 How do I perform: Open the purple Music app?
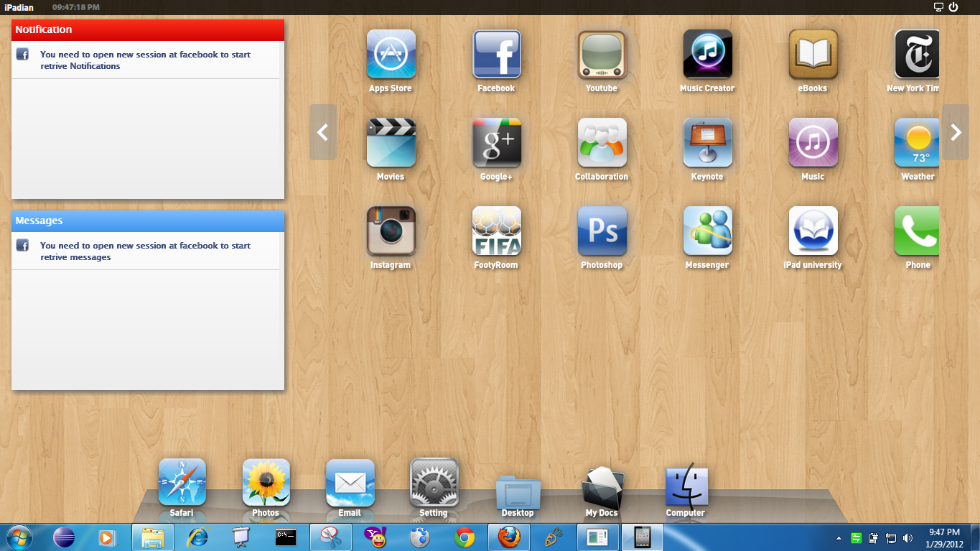coord(813,142)
